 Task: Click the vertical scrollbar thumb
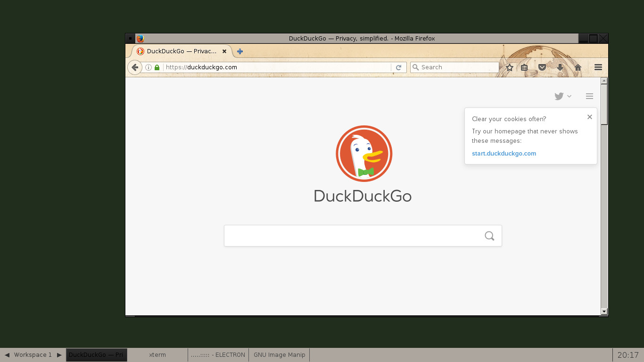[x=604, y=104]
